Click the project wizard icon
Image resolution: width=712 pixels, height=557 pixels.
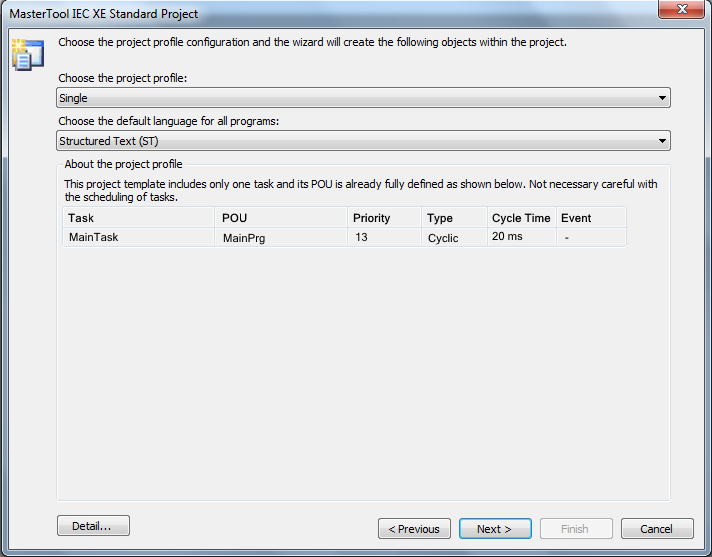28,55
